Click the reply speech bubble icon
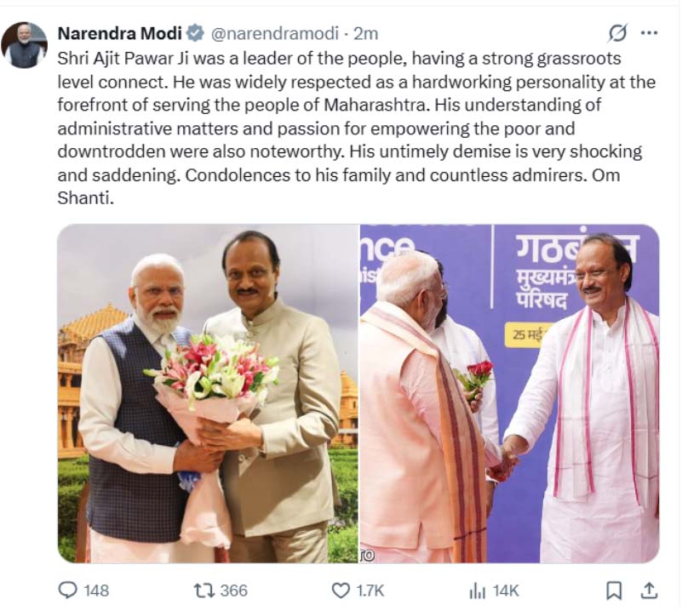688x616 pixels. coord(67,590)
